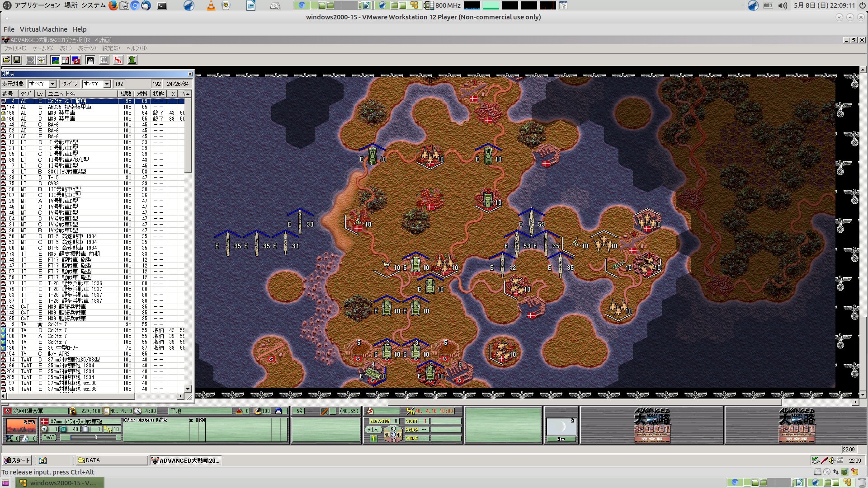This screenshot has height=488, width=868.
Task: Click the open file toolbar icon
Action: click(x=6, y=60)
